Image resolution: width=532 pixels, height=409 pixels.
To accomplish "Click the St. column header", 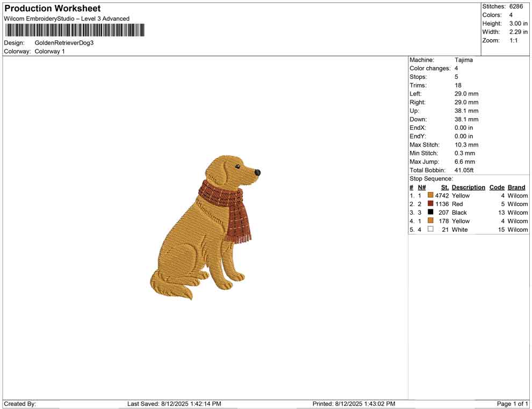I will (445, 187).
